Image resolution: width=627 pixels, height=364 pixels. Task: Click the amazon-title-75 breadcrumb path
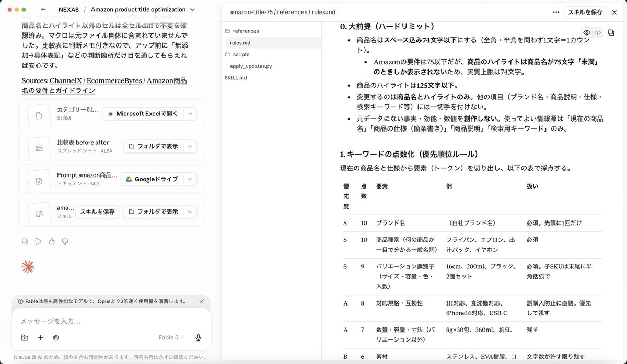pyautogui.click(x=251, y=11)
